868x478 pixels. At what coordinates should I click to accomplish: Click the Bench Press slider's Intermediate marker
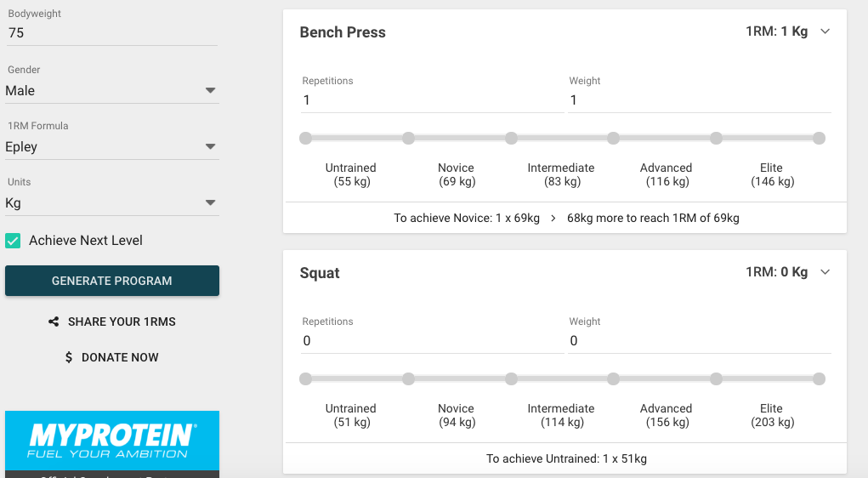tap(511, 139)
